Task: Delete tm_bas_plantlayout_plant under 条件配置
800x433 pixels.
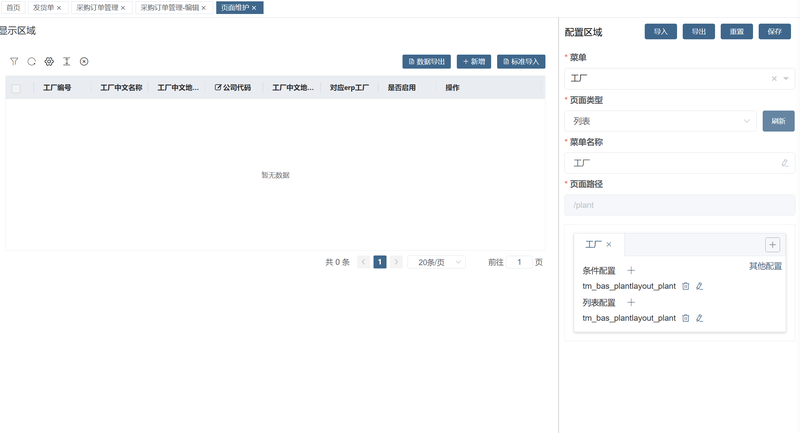Action: 686,286
